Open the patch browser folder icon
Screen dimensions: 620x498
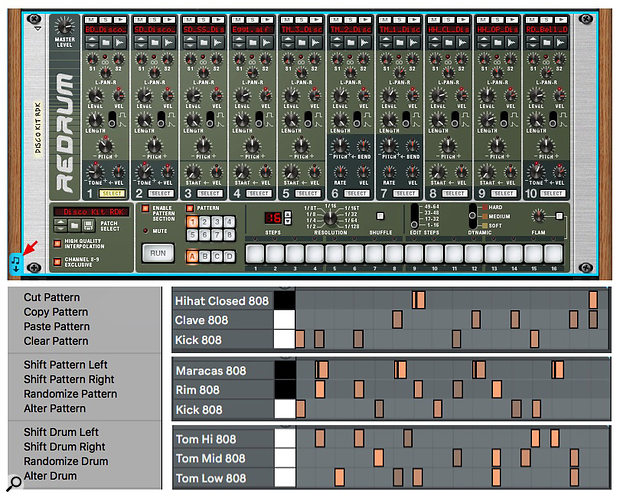click(x=74, y=226)
